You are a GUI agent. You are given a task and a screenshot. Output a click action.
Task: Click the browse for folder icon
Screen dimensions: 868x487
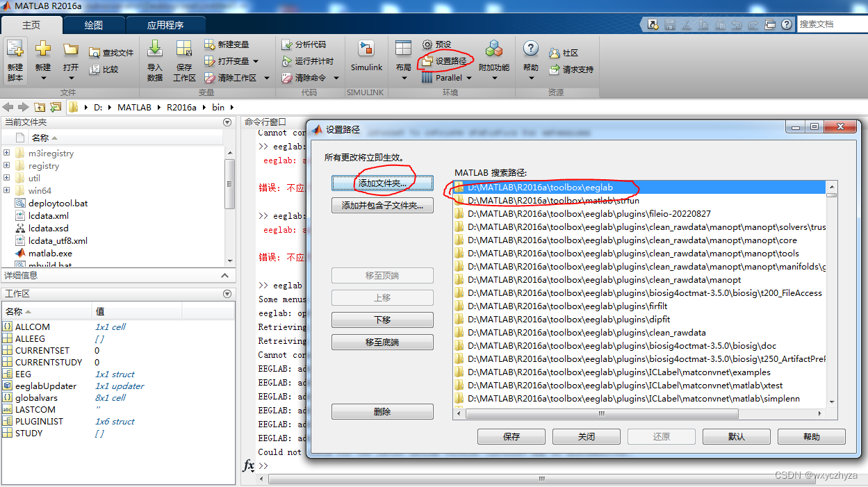pyautogui.click(x=55, y=107)
